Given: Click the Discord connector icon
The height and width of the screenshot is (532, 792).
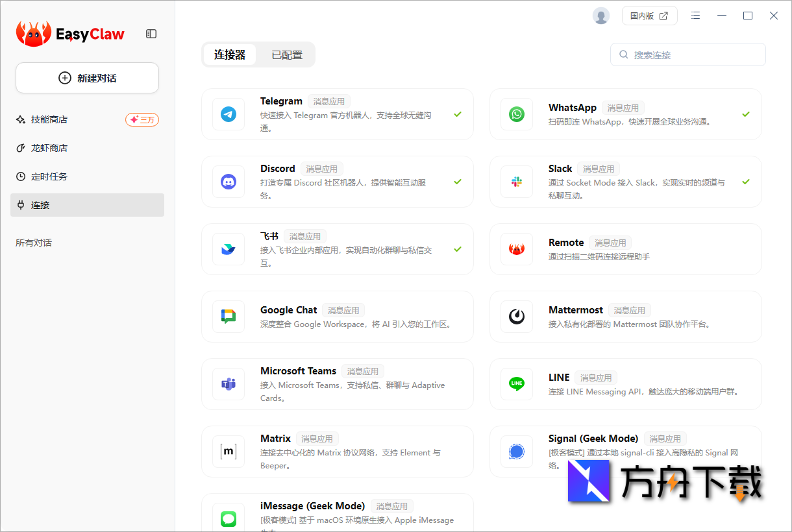Looking at the screenshot, I should coord(229,182).
